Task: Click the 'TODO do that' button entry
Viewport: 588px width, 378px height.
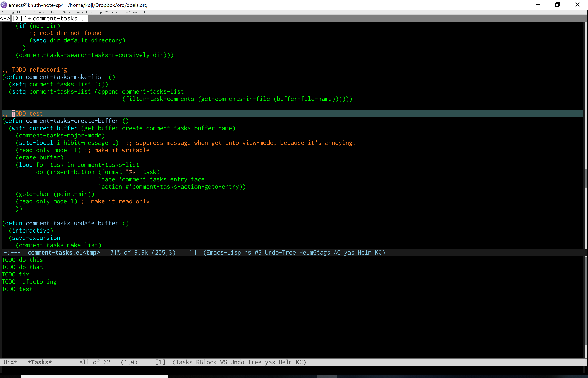Action: coord(22,267)
